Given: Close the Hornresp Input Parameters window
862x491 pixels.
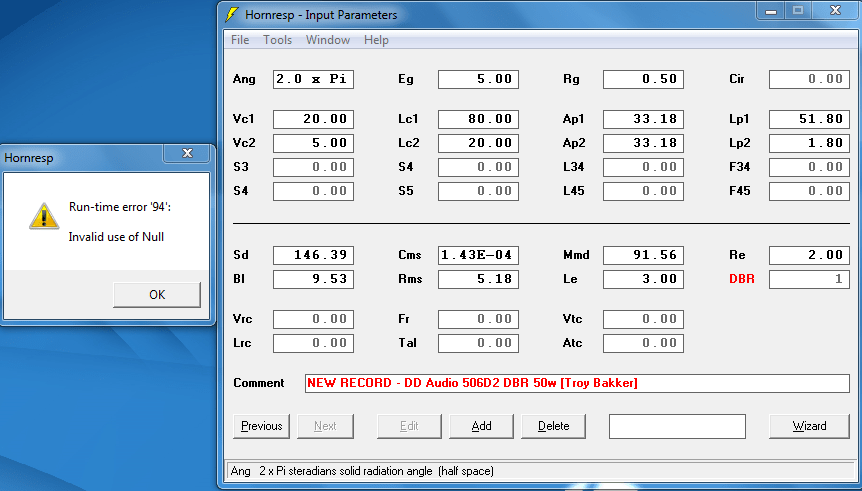Looking at the screenshot, I should (x=835, y=11).
